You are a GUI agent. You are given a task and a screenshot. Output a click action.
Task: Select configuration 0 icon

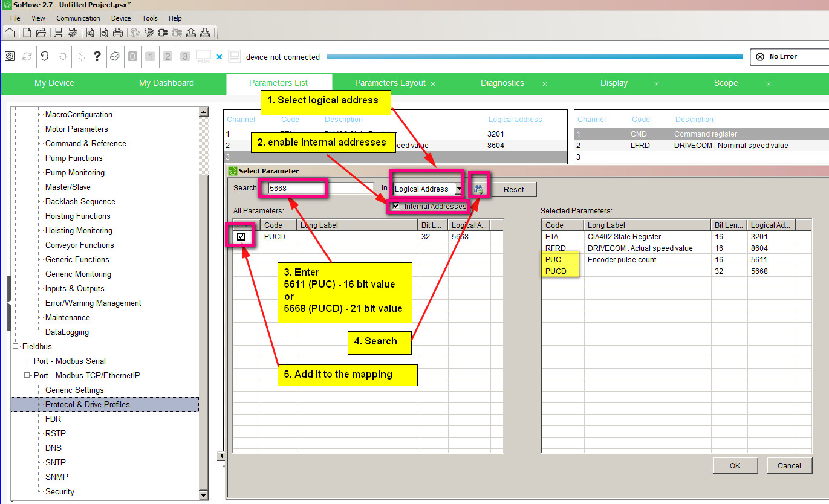132,56
